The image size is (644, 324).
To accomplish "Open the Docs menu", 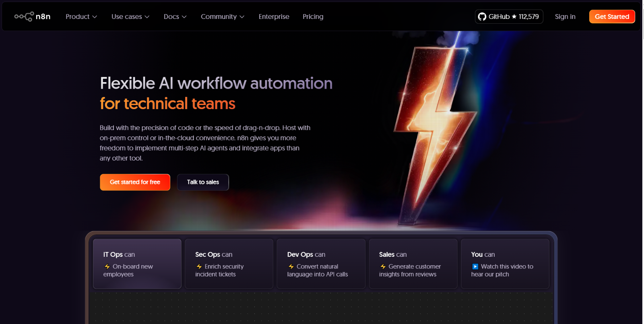I will click(175, 17).
